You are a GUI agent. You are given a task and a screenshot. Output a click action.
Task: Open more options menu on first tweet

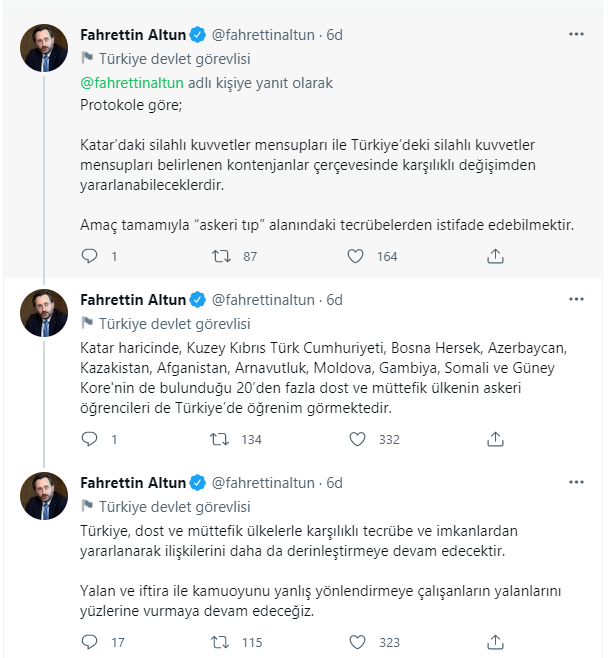point(576,34)
